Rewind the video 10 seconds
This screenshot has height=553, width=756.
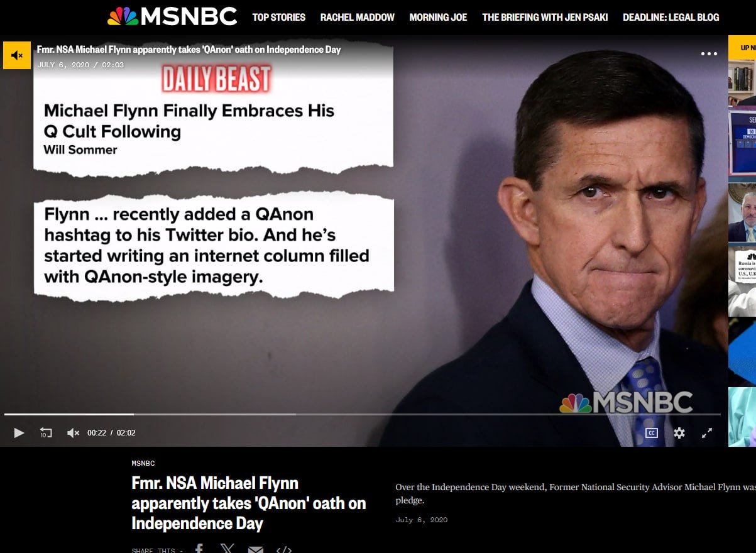coord(46,433)
